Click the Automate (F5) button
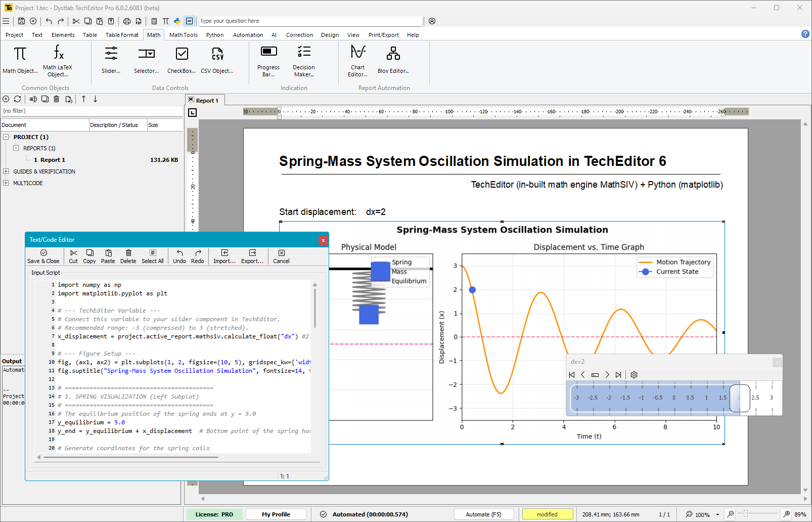The height and width of the screenshot is (522, 812). click(484, 514)
